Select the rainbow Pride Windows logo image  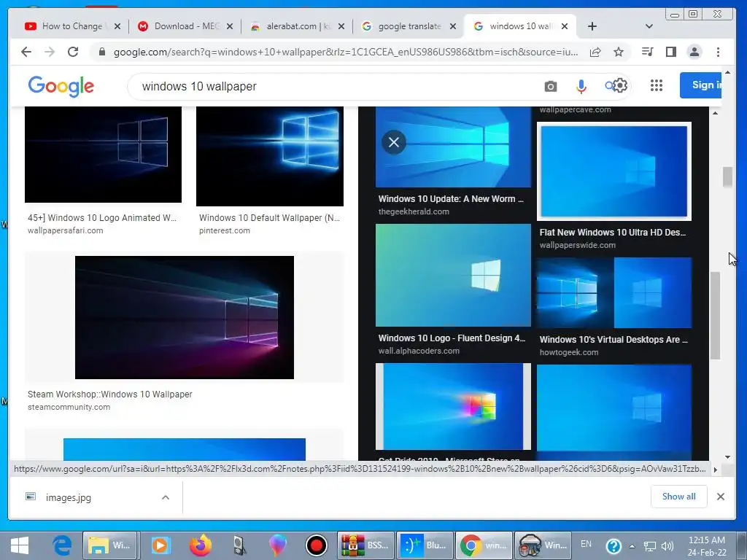click(x=453, y=406)
